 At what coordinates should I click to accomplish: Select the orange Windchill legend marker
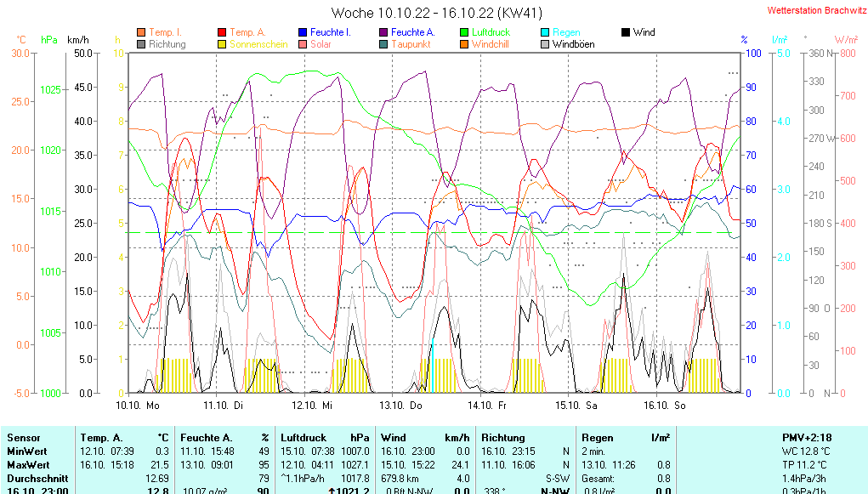[x=464, y=44]
